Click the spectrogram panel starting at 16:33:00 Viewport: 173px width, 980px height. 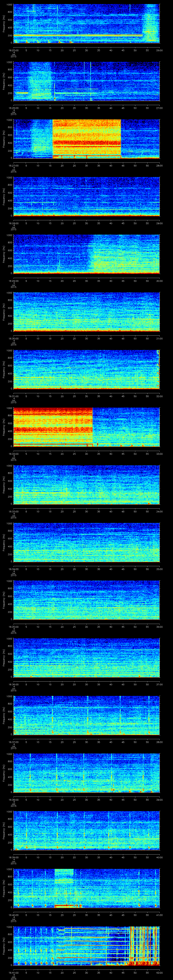[x=86, y=485]
